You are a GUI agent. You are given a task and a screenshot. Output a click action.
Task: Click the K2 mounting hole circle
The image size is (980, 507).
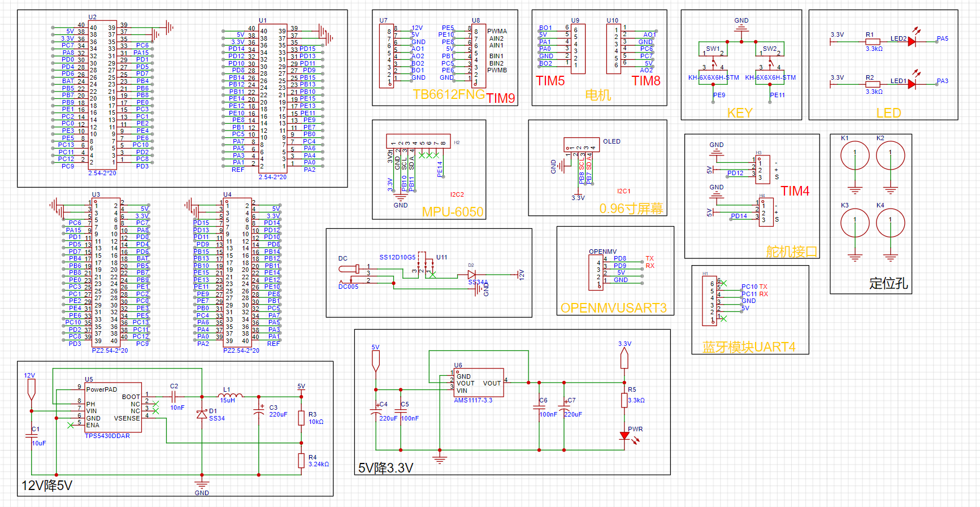[x=890, y=155]
